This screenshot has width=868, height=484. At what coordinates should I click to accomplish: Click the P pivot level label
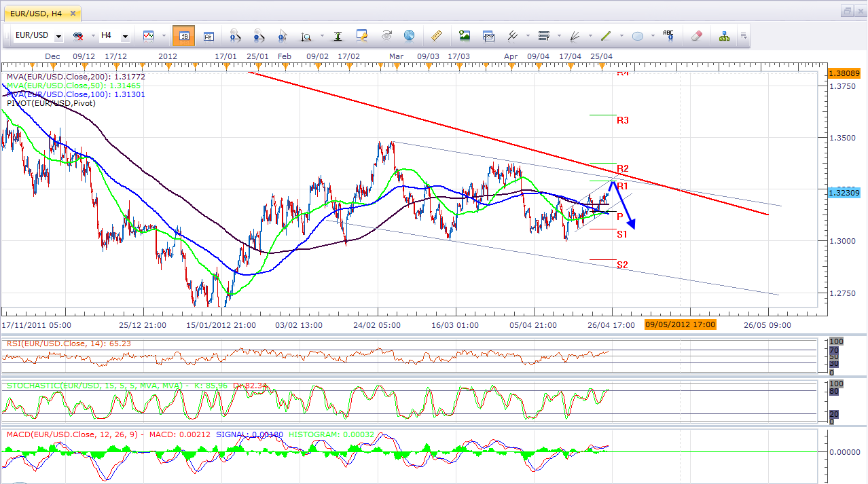620,217
